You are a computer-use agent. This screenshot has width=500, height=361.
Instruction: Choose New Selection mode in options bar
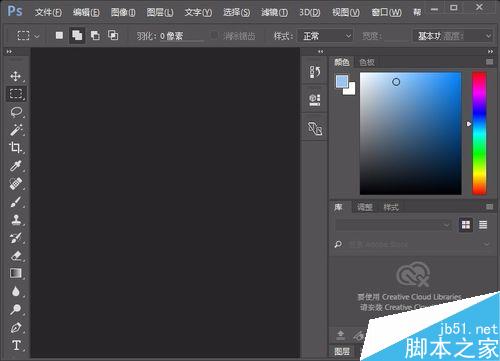[59, 35]
